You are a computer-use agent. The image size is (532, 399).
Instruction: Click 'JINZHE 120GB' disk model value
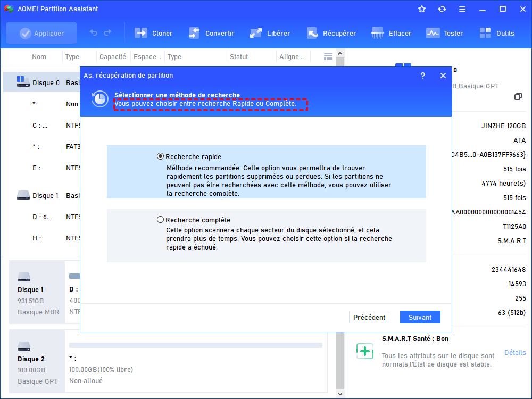[x=503, y=126]
